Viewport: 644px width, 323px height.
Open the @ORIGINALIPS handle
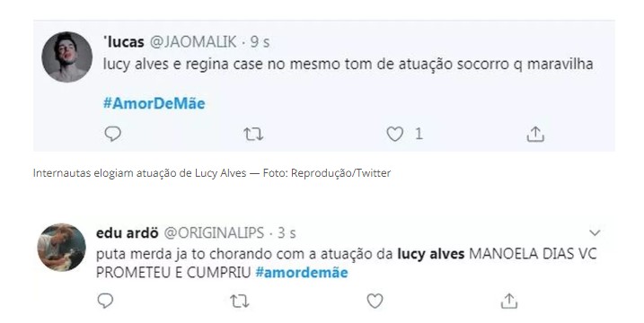[x=214, y=233]
